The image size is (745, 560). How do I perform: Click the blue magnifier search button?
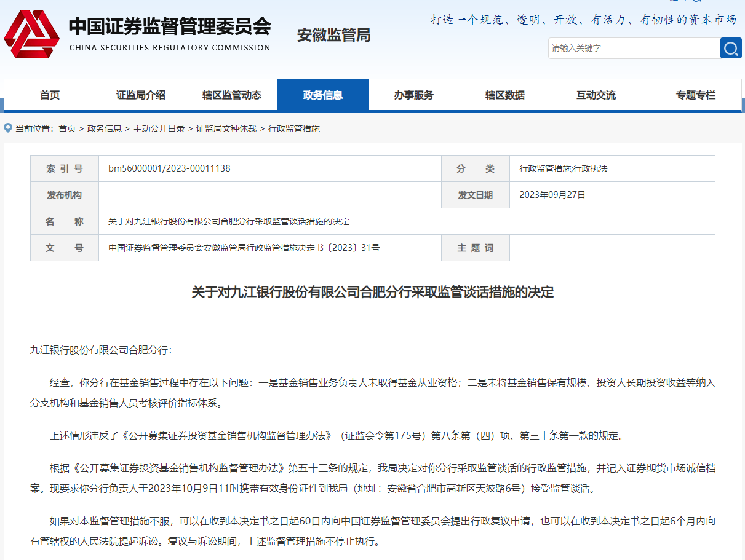[x=731, y=48]
